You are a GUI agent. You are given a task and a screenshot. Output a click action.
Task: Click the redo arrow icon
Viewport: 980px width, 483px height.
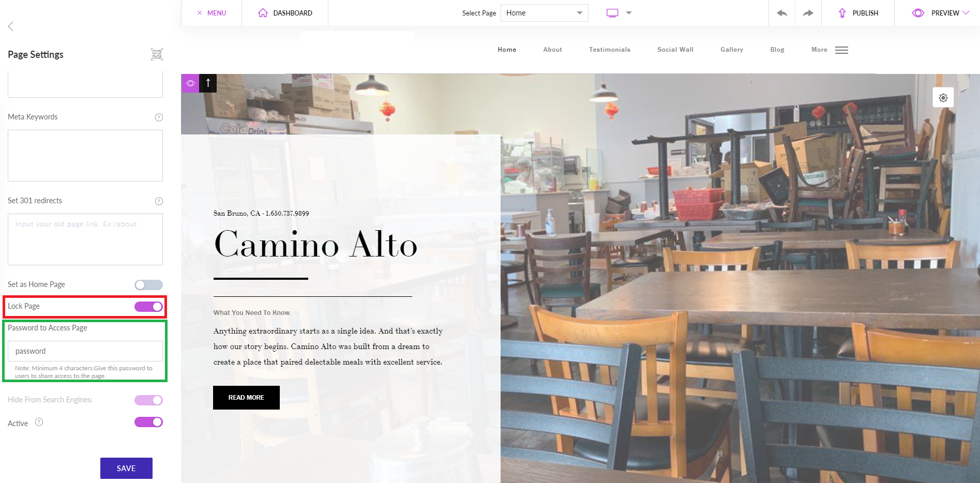point(808,13)
